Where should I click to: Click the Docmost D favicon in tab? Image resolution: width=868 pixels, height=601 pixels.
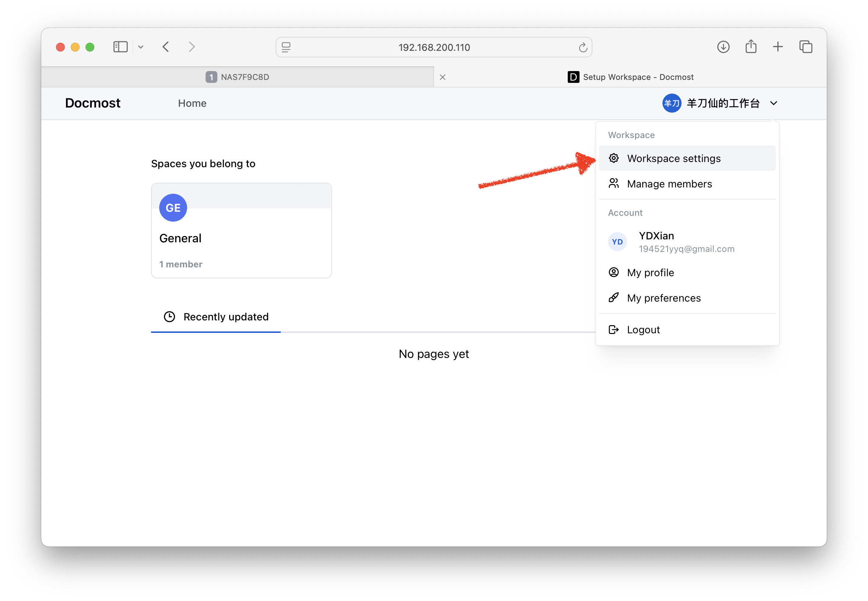(x=573, y=77)
